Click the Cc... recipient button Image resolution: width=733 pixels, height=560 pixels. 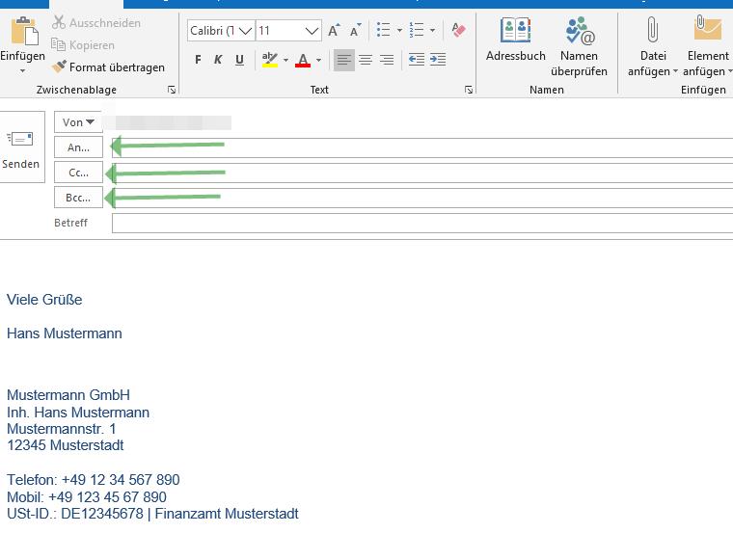tap(79, 173)
